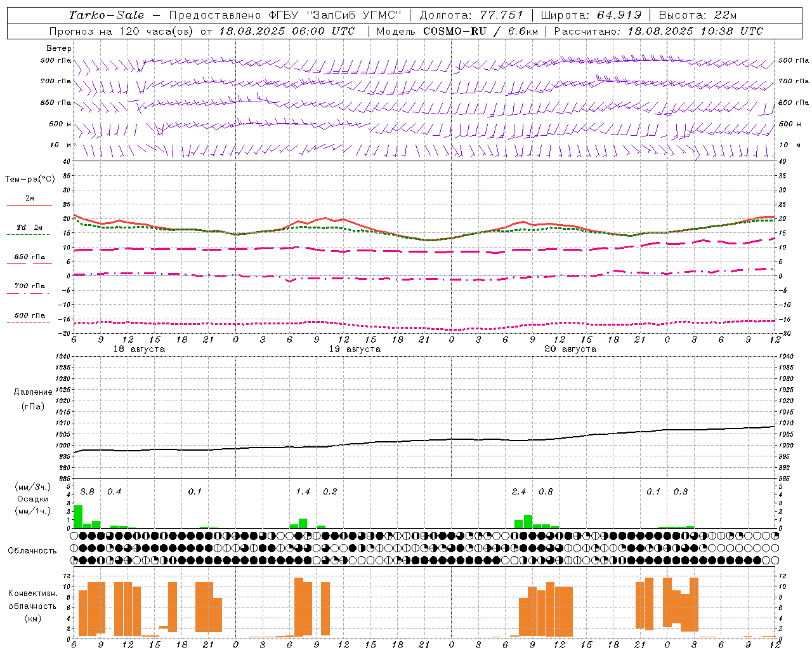
Task: Click the 700 гПа entry in the temperature legend
Action: click(x=30, y=286)
